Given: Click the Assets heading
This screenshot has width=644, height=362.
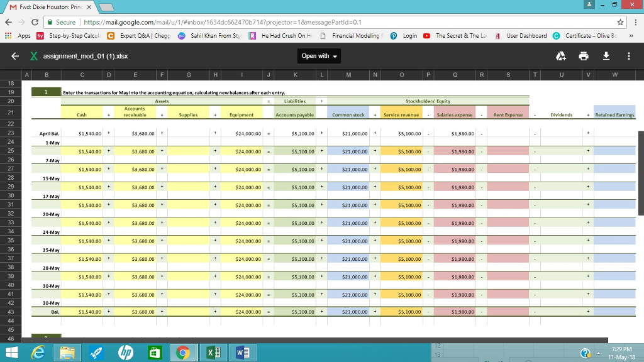Looking at the screenshot, I should [x=162, y=101].
